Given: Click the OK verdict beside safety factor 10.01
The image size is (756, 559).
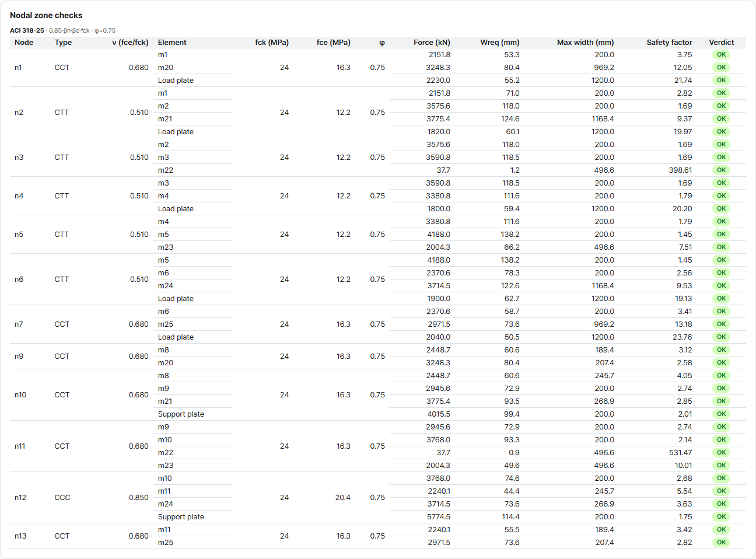Looking at the screenshot, I should coord(722,465).
